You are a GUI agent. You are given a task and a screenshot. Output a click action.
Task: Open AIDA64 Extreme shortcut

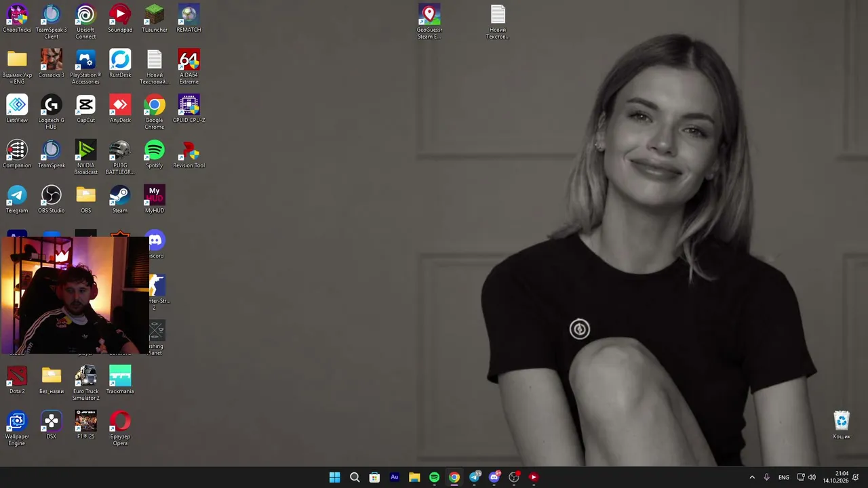[x=189, y=67]
